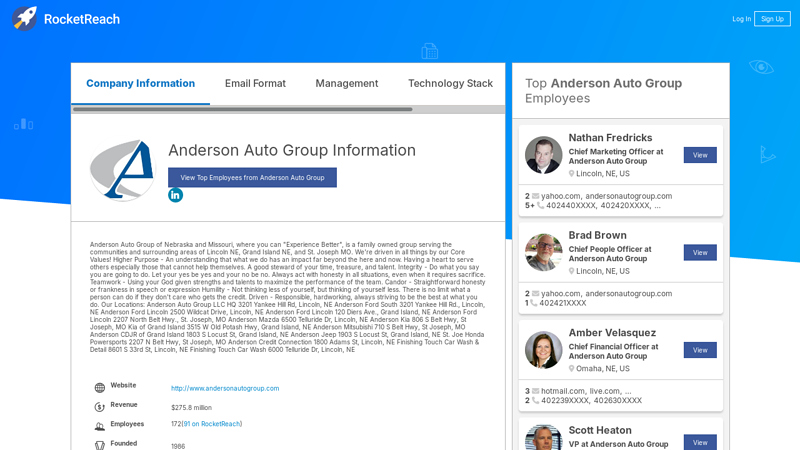Screen dimensions: 800x450
Task: Click the name Brad Brown
Action: pyautogui.click(x=597, y=235)
